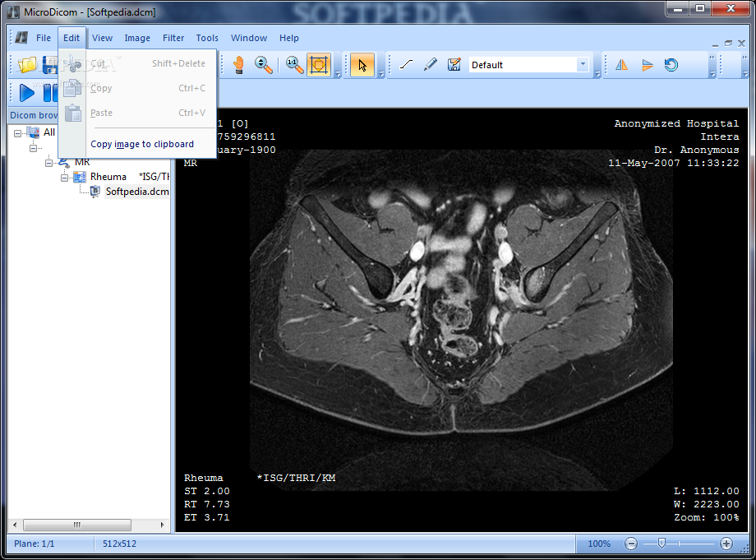
Task: Click the MicroDicom app icon in menu bar
Action: [21, 38]
